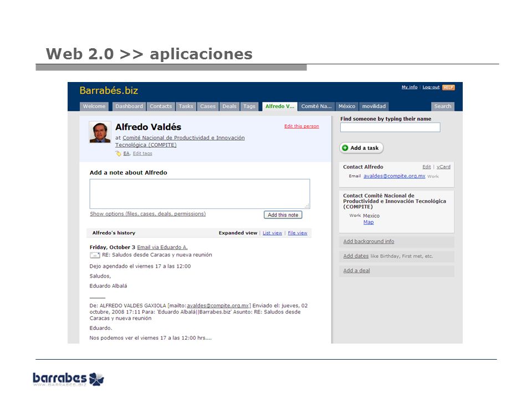Click the Add this note button
The image size is (532, 399).
(x=283, y=215)
